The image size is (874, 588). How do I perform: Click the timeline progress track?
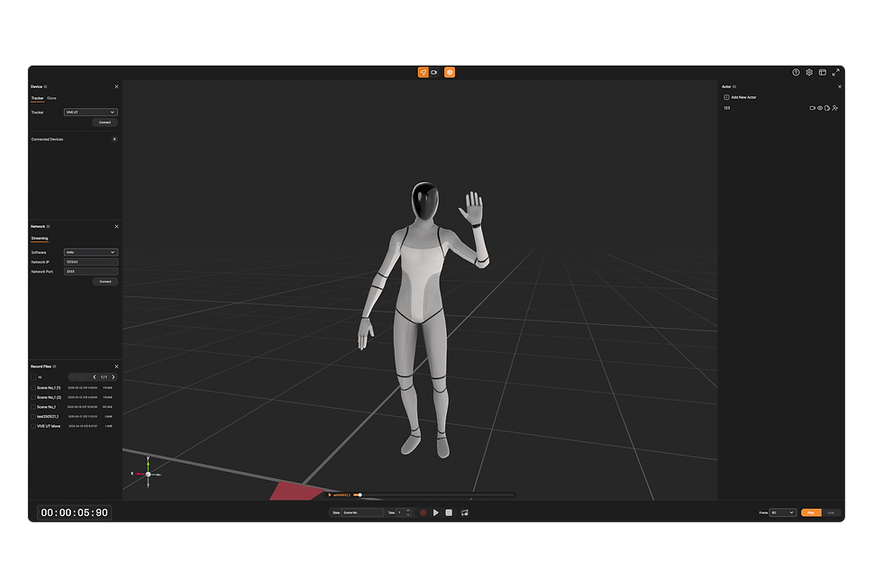point(433,495)
